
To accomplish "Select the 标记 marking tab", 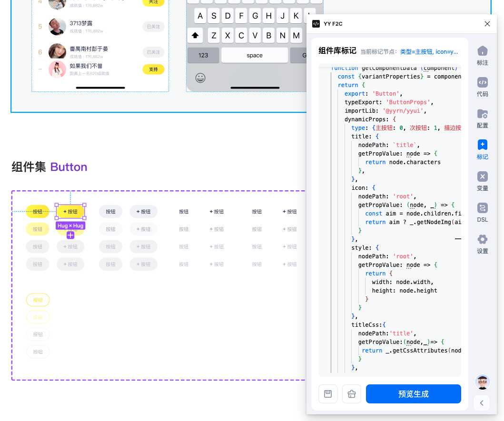I will coord(482,149).
